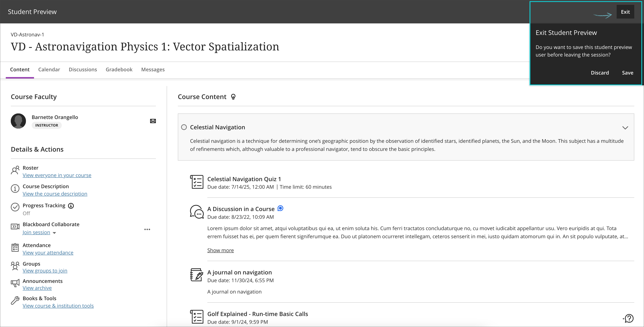Image resolution: width=644 pixels, height=327 pixels.
Task: Click the blue new-activity indicator on discussion
Action: [280, 208]
